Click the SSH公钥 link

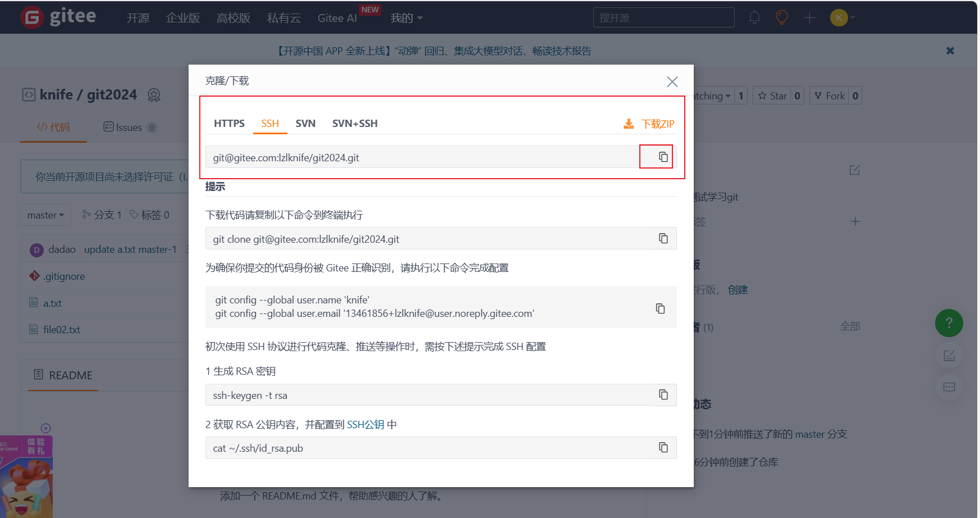click(365, 425)
